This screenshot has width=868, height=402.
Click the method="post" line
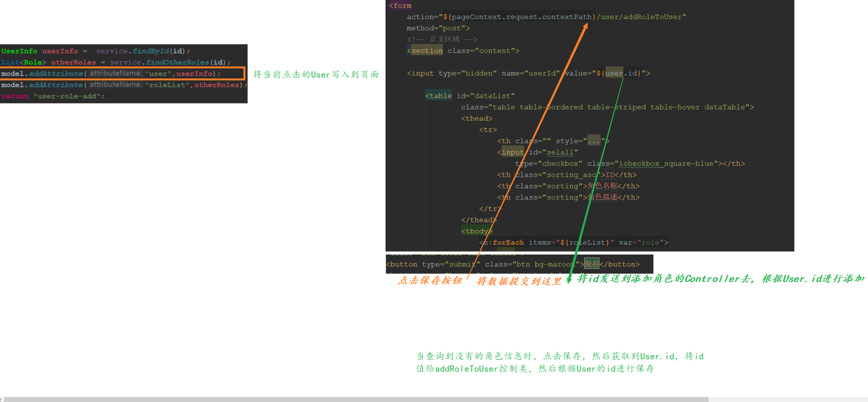(438, 28)
